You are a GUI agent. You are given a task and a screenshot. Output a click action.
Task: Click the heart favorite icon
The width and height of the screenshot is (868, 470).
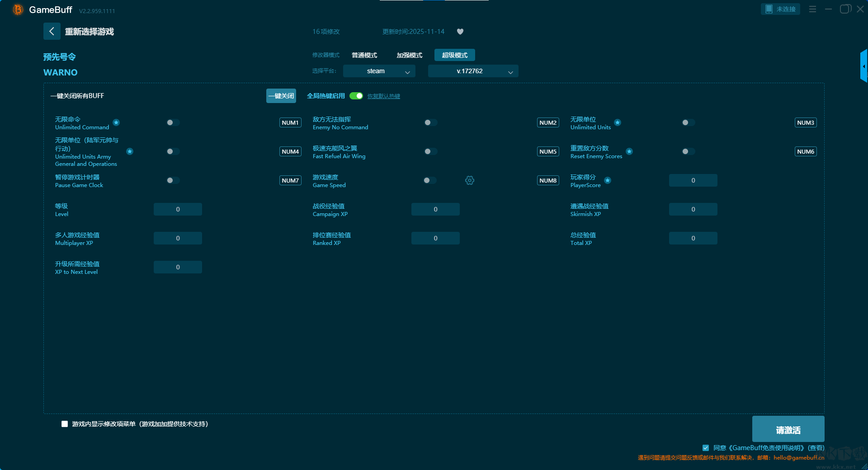[x=460, y=32]
